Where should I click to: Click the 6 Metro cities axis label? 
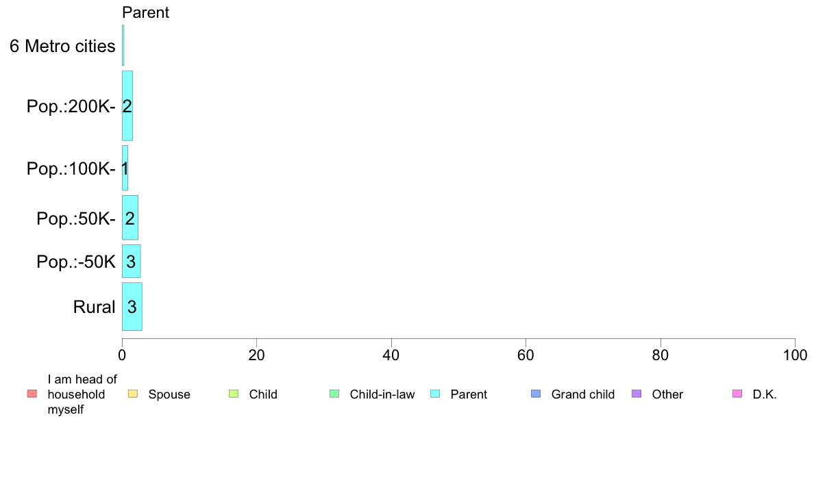[x=62, y=46]
